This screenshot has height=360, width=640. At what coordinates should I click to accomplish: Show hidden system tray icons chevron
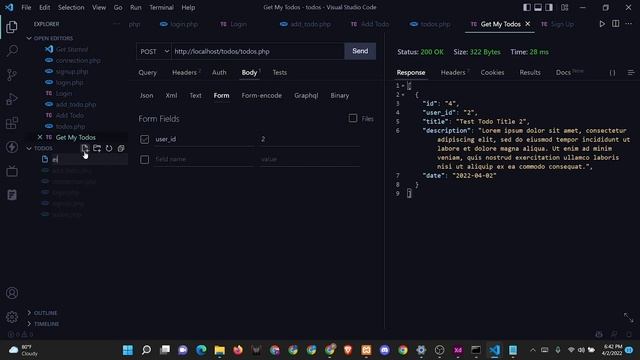(x=533, y=350)
